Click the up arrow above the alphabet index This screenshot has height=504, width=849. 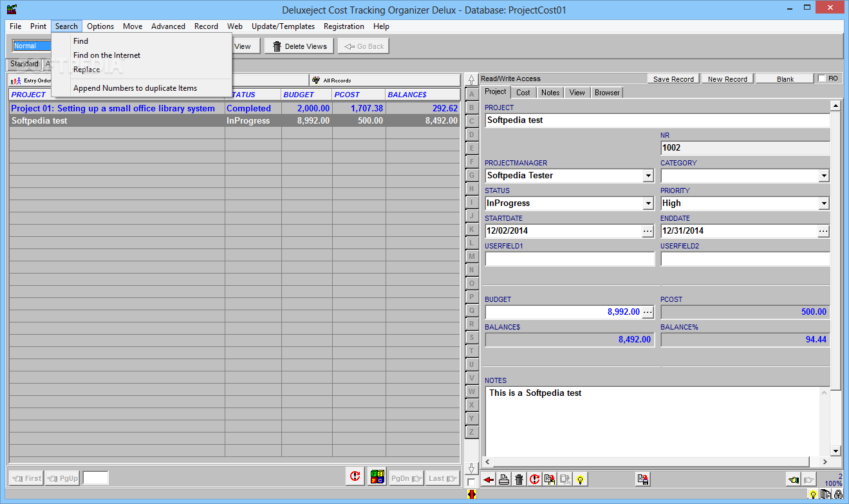click(472, 80)
